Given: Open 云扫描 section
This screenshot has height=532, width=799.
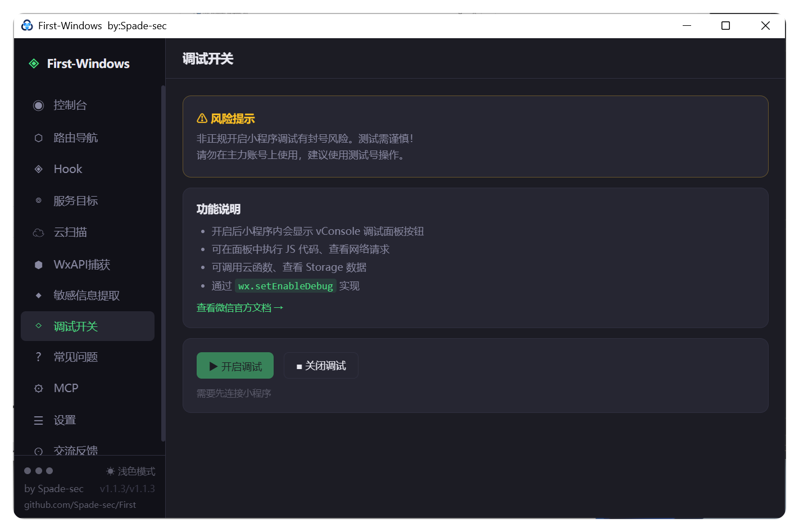Looking at the screenshot, I should coord(88,232).
